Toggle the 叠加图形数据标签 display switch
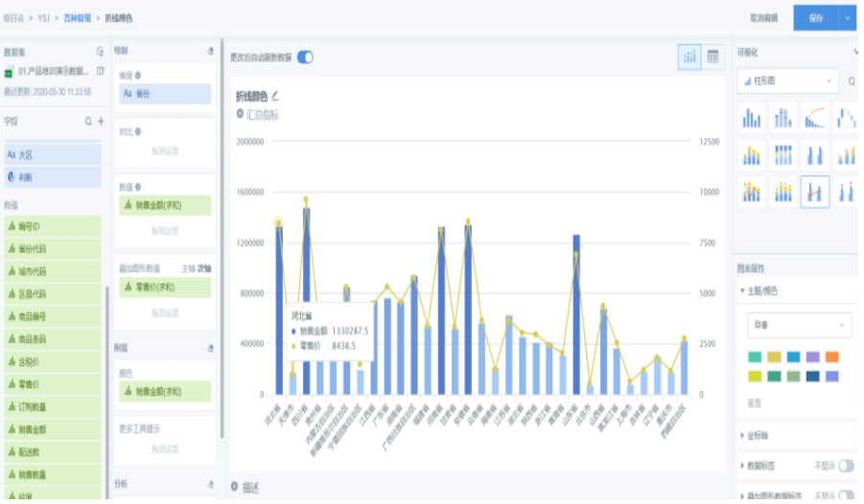Image resolution: width=864 pixels, height=504 pixels. pyautogui.click(x=846, y=495)
